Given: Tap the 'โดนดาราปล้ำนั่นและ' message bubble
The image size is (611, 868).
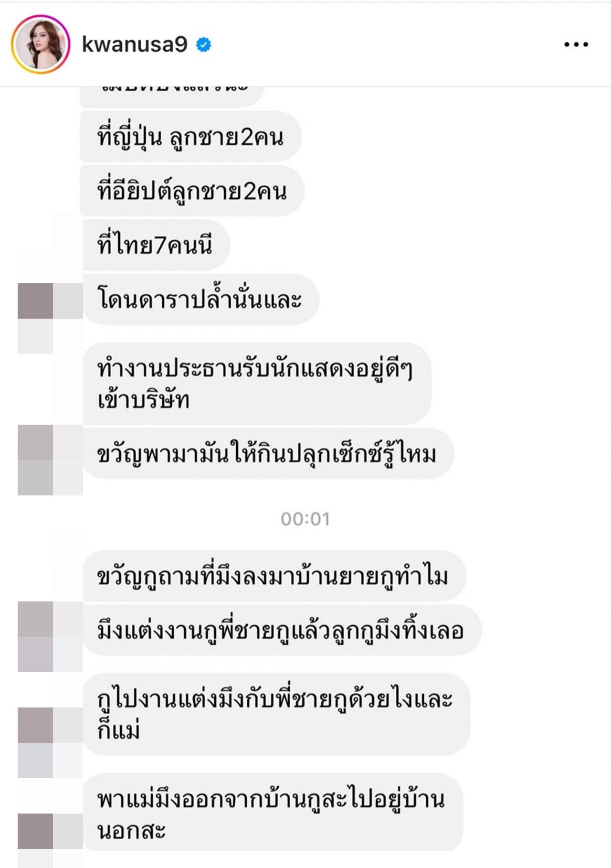Looking at the screenshot, I should [200, 299].
